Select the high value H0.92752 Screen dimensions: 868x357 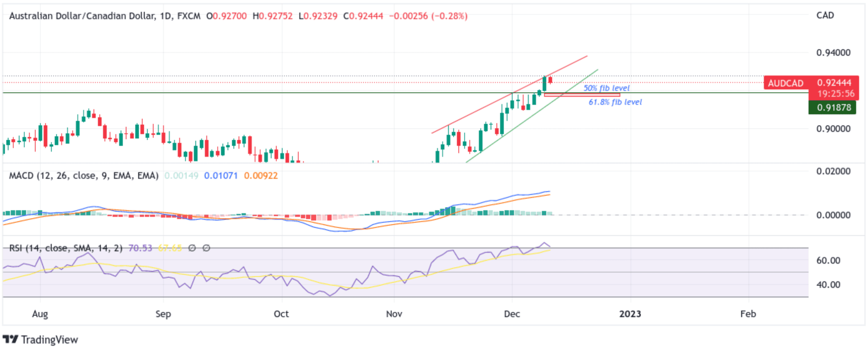click(x=273, y=16)
